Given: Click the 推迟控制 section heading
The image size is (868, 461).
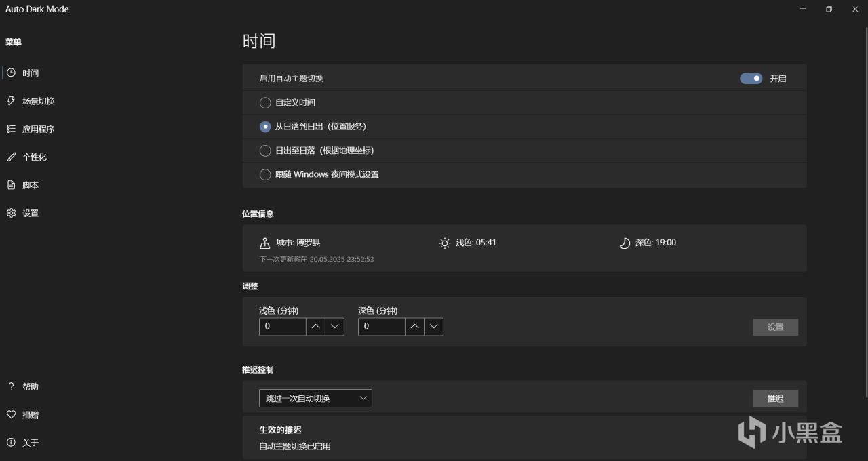Looking at the screenshot, I should tap(258, 370).
